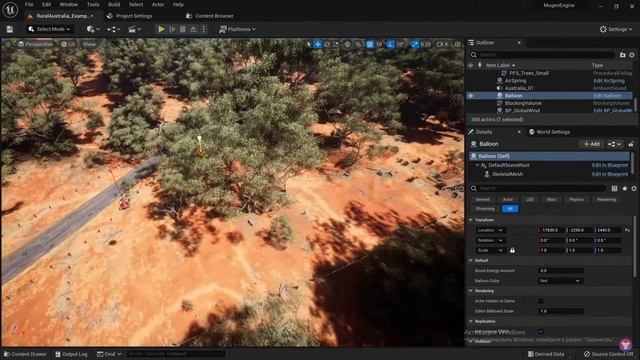Open the Window menu
The image size is (640, 360).
click(69, 4)
